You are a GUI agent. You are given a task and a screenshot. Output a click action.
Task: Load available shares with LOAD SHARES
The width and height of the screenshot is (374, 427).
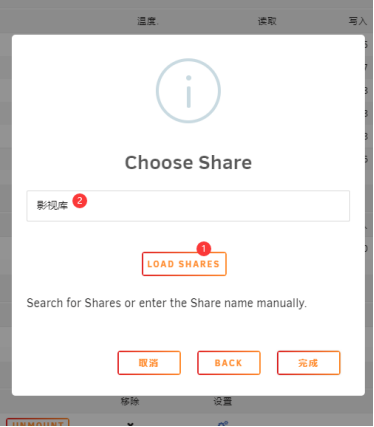(184, 264)
